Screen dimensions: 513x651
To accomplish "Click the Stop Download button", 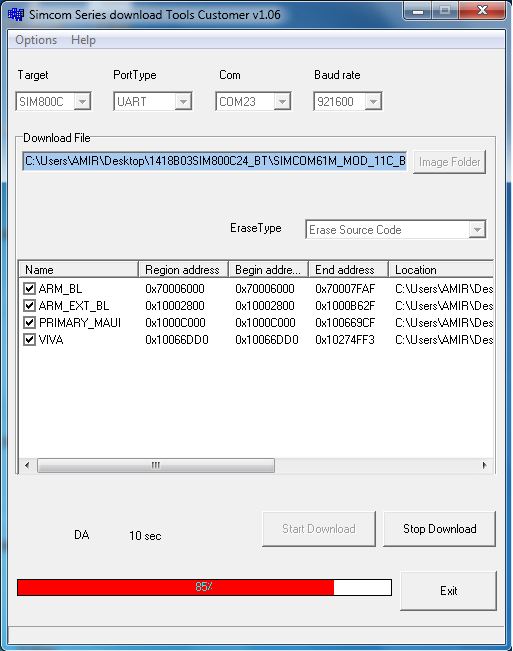I will click(x=440, y=529).
